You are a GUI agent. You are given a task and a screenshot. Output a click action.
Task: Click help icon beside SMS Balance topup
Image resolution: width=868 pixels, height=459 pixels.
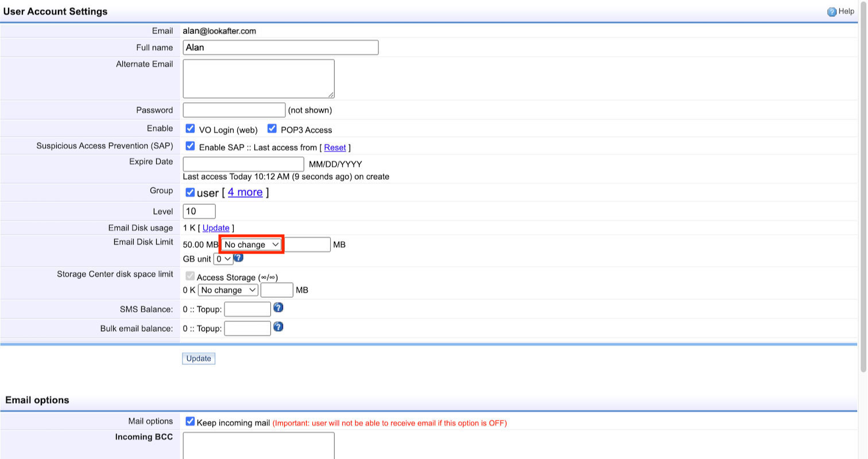click(278, 308)
